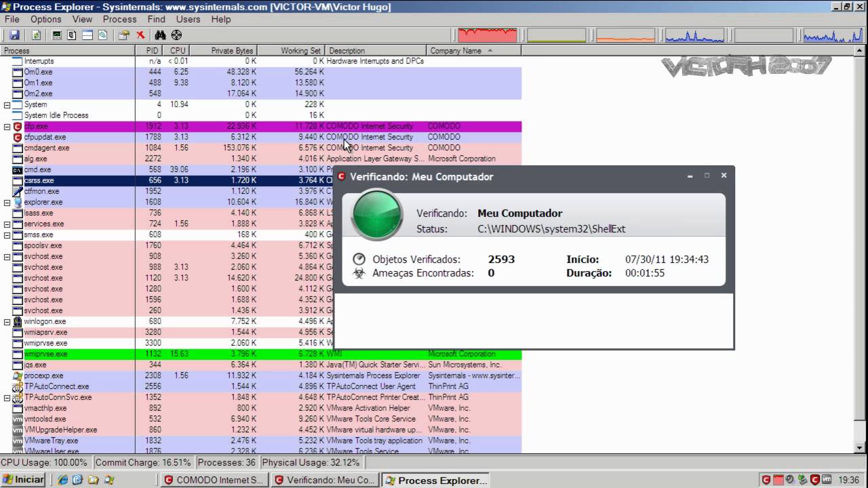
Task: Click the Find Window's Process target icon
Action: [x=176, y=35]
